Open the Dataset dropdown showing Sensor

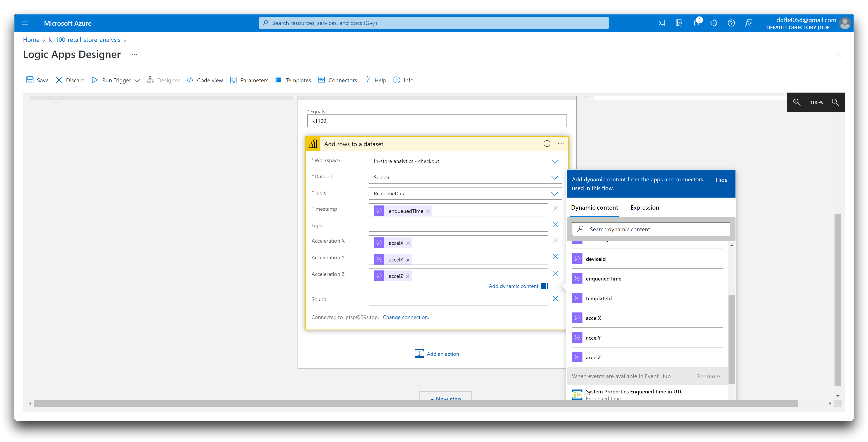click(465, 177)
